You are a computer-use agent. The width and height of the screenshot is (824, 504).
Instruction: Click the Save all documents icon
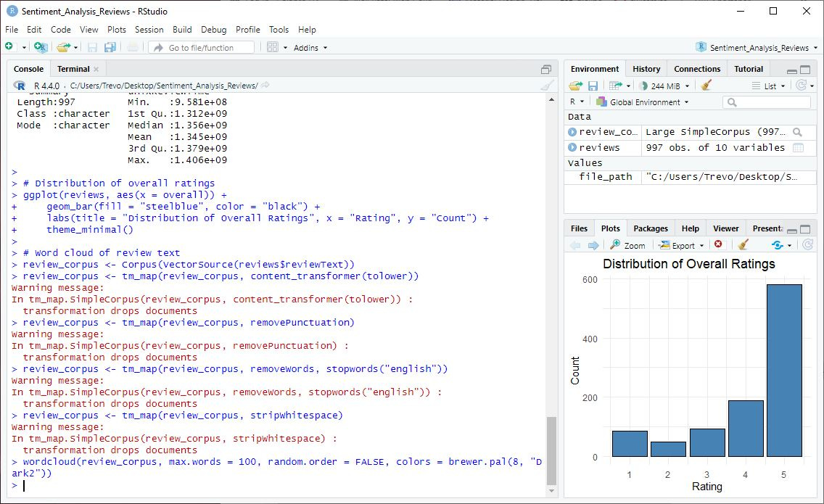coord(110,47)
